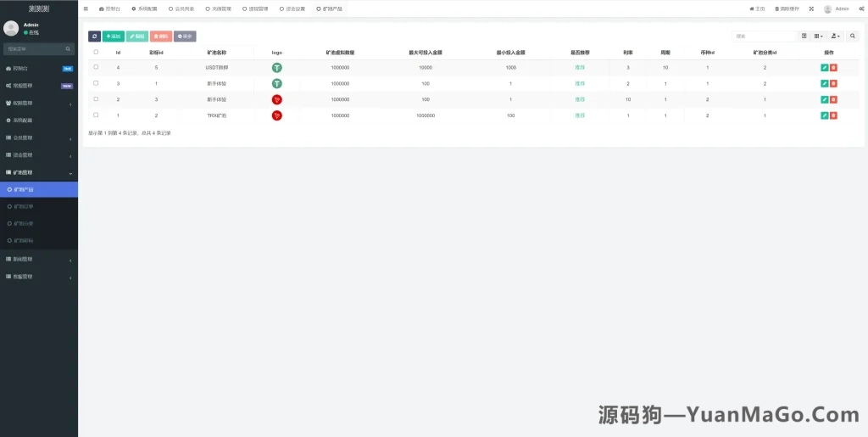This screenshot has width=868, height=437.
Task: Open the export data dropdown
Action: (x=835, y=36)
